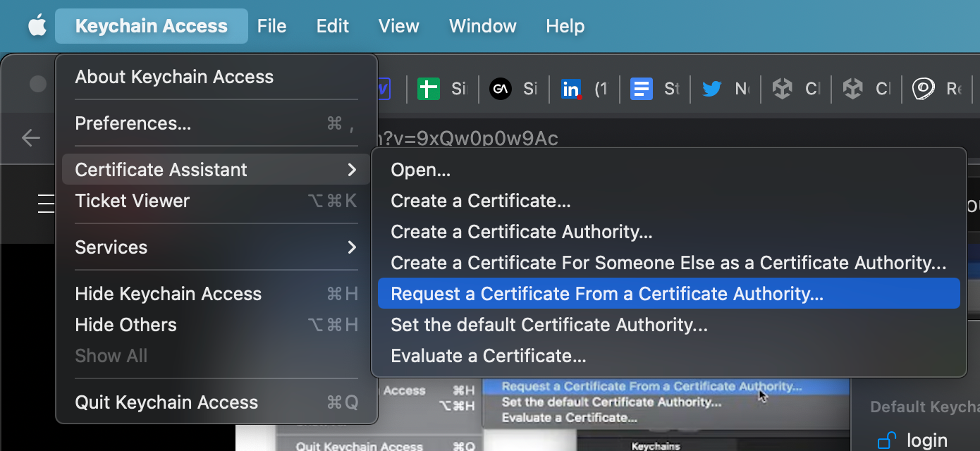Select Hide Keychain Access
The image size is (980, 451).
216,294
